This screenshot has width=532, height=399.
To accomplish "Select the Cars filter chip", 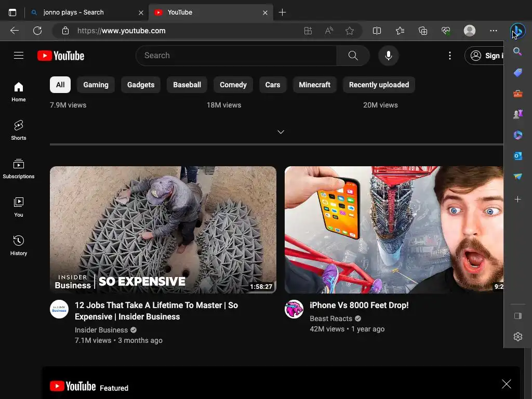I will click(x=273, y=85).
